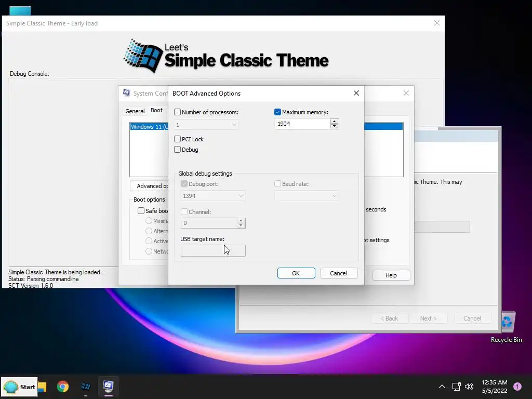Viewport: 532px width, 399px height.
Task: Uncheck Maximum memory checkbox
Action: pos(277,112)
